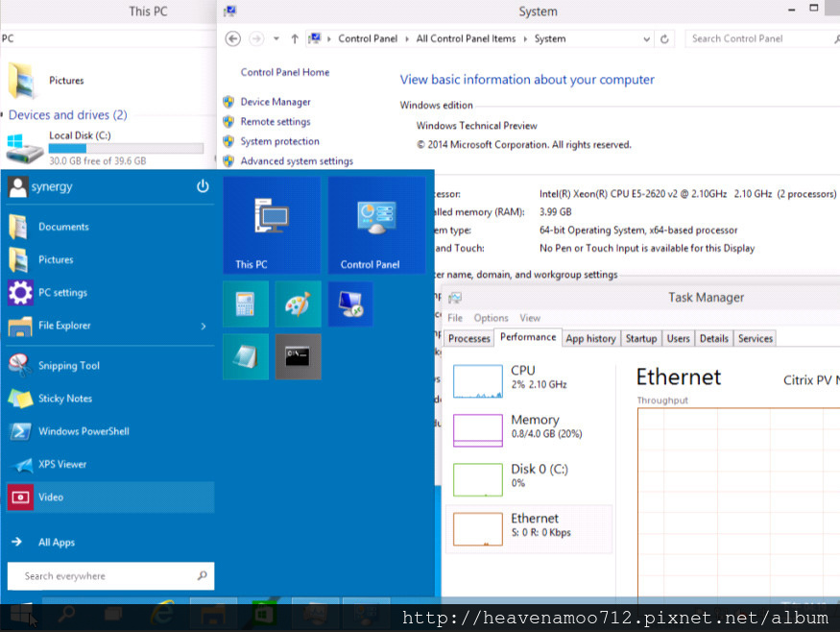
Task: Open the Options menu in Task Manager
Action: click(491, 318)
